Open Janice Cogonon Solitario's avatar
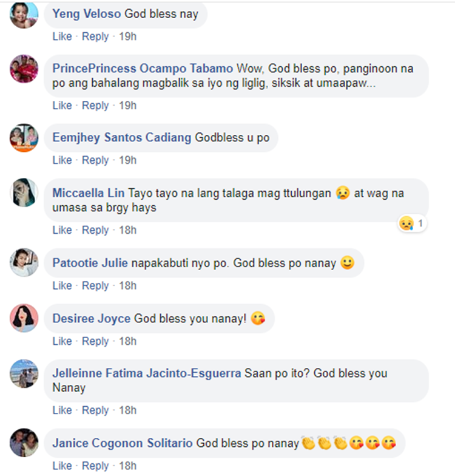This screenshot has height=476, width=455. point(24,443)
